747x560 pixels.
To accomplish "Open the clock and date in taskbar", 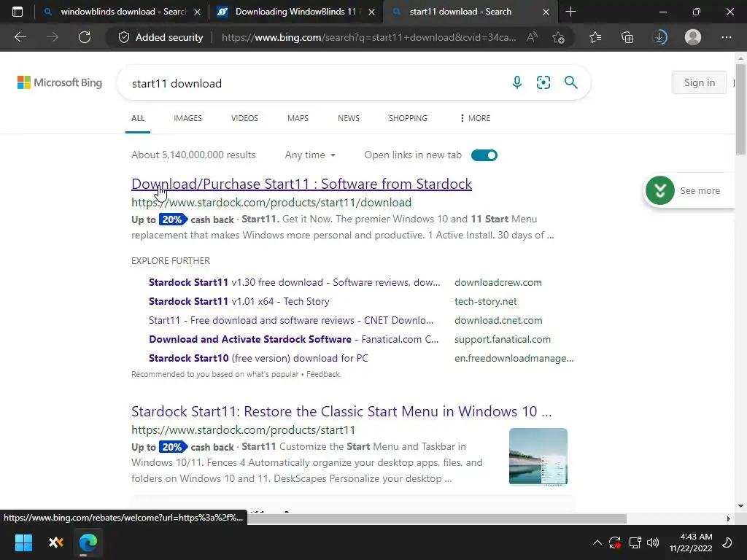I will [x=690, y=542].
